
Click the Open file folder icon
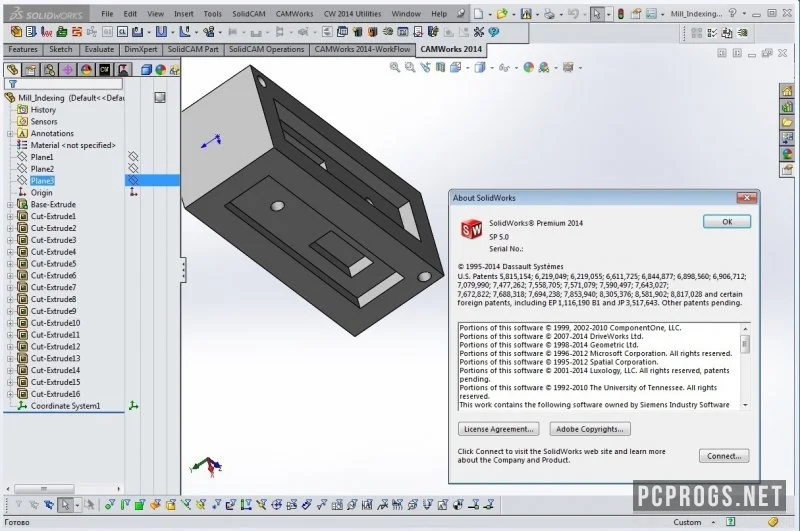tap(502, 14)
